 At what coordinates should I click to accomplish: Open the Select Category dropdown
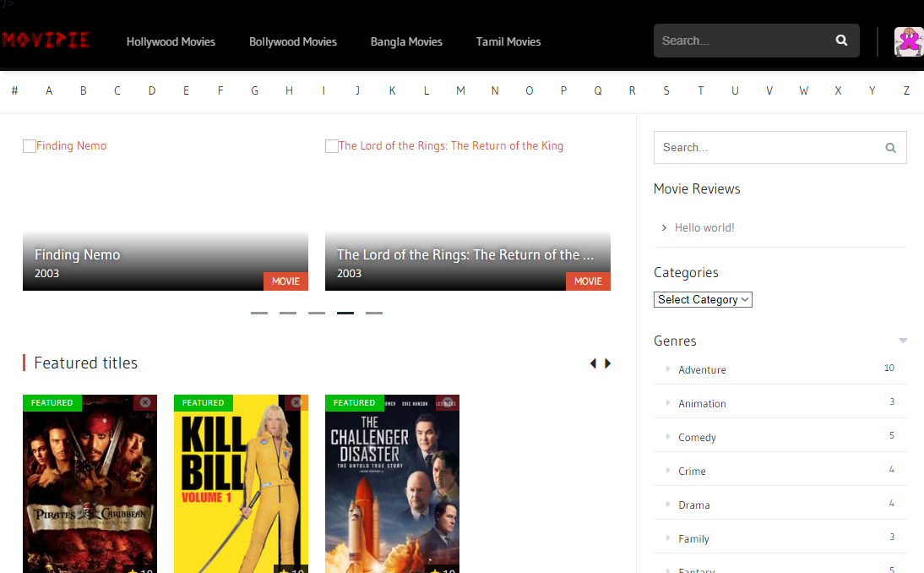coord(703,299)
